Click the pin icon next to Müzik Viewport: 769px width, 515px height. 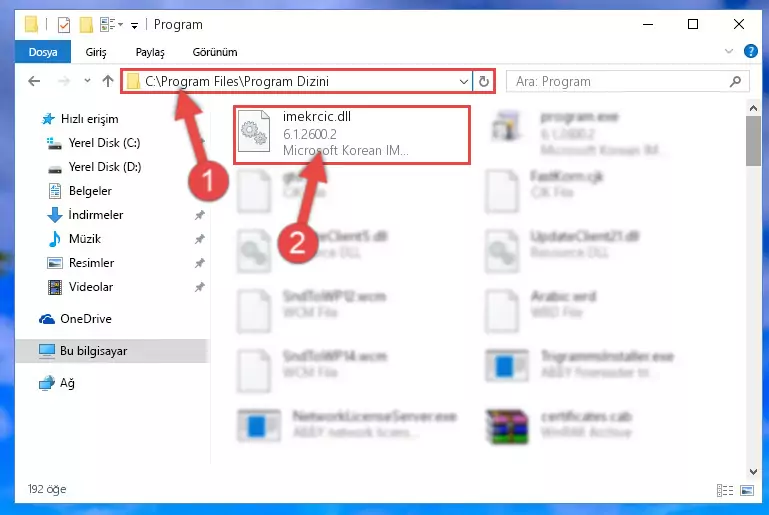[199, 239]
